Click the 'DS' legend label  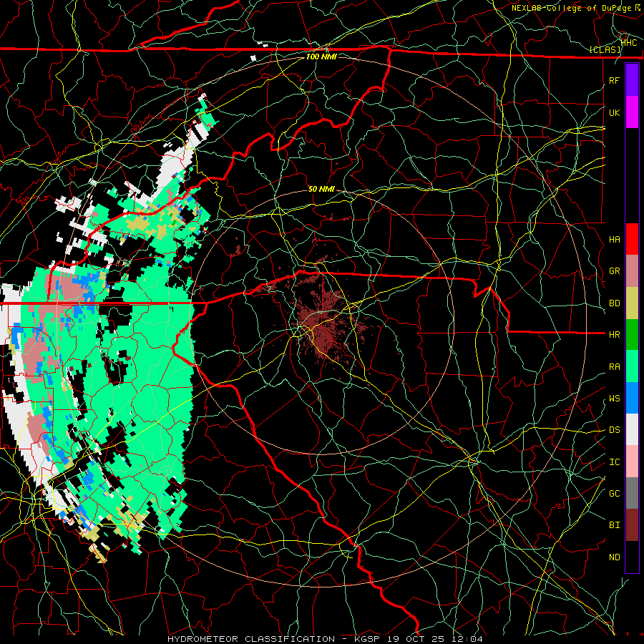[x=614, y=430]
